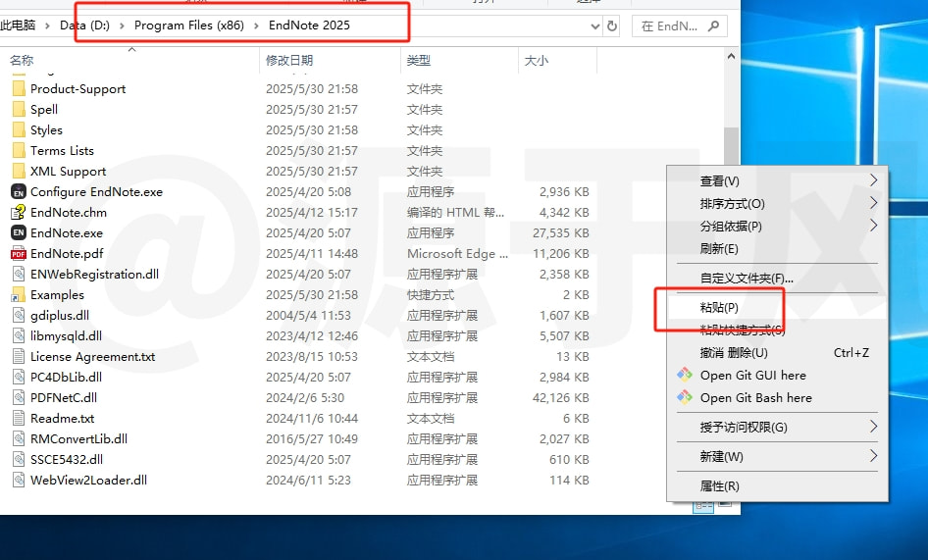The height and width of the screenshot is (560, 928).
Task: Choose 粘贴(P) from the context menu
Action: coord(777,307)
